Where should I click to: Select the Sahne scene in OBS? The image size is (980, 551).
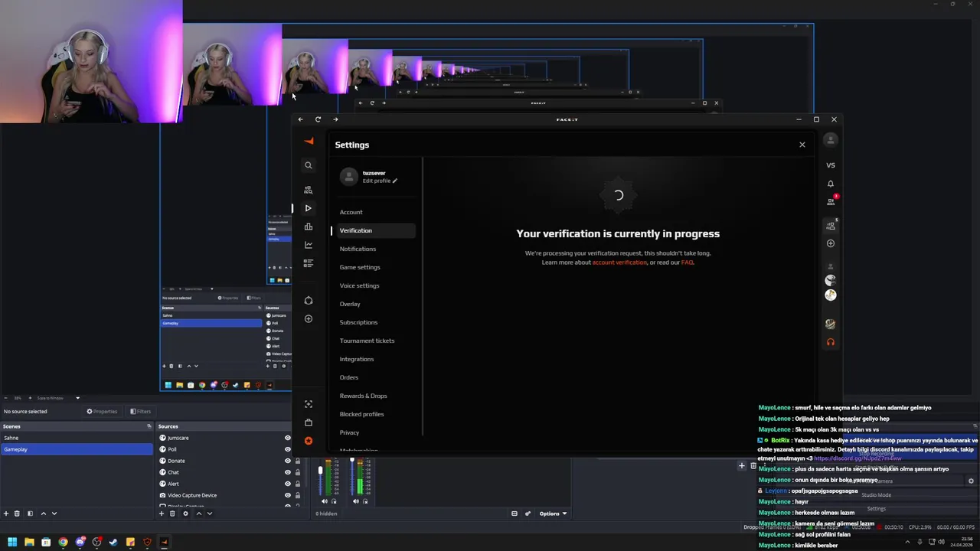pyautogui.click(x=77, y=438)
